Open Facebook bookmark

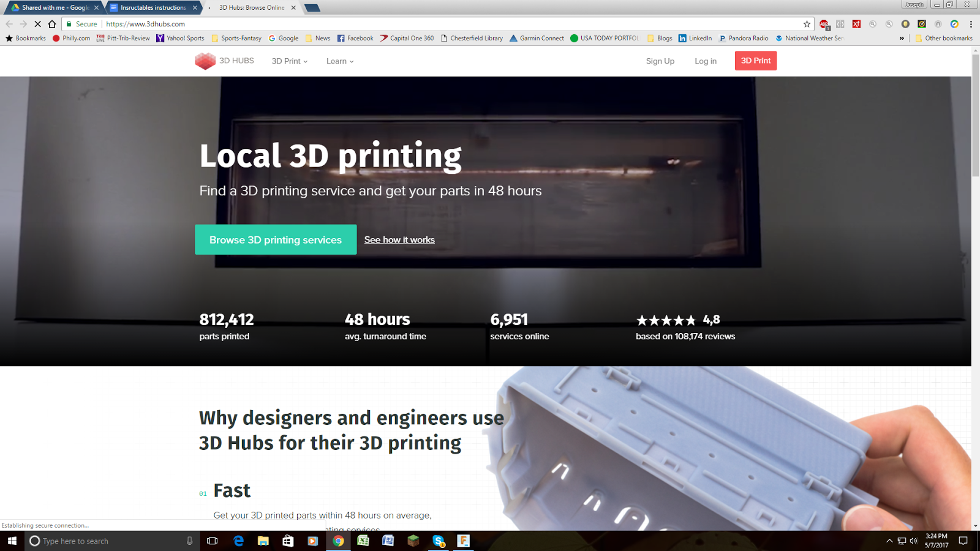pos(355,38)
